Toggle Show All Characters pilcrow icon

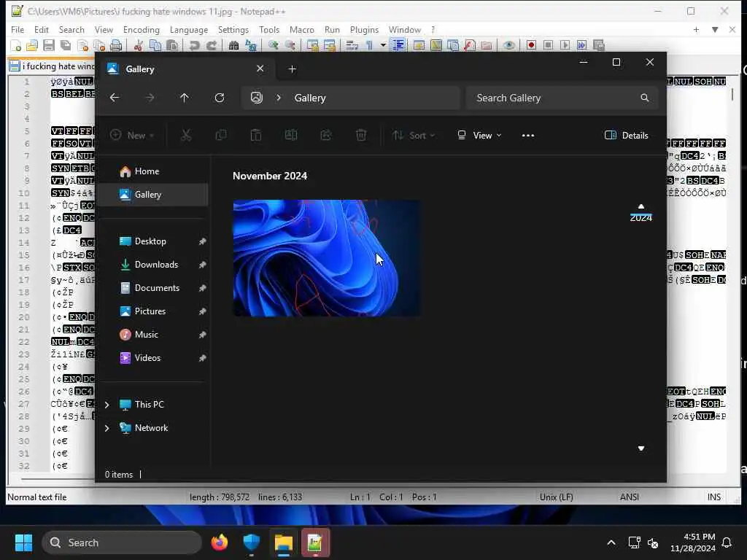pos(368,45)
